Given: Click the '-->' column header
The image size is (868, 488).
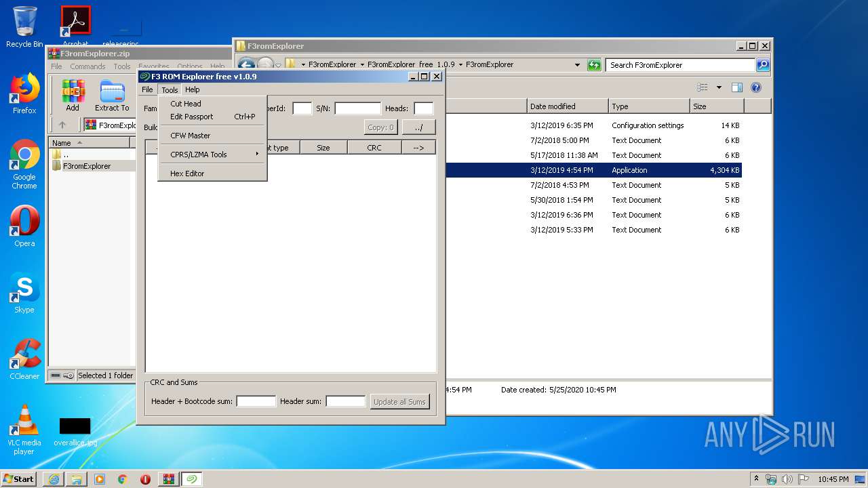Looking at the screenshot, I should [418, 148].
